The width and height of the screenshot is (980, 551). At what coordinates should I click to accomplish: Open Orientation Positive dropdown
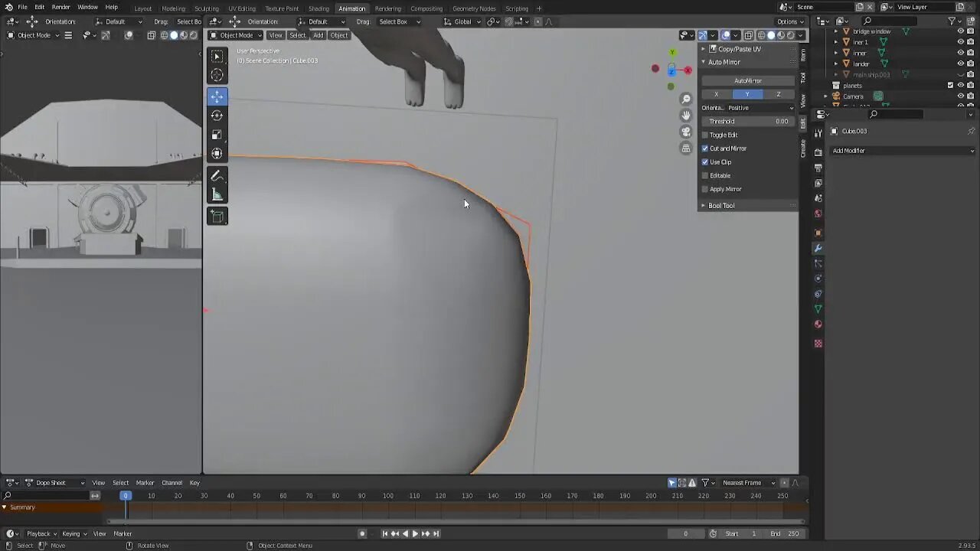pos(761,108)
